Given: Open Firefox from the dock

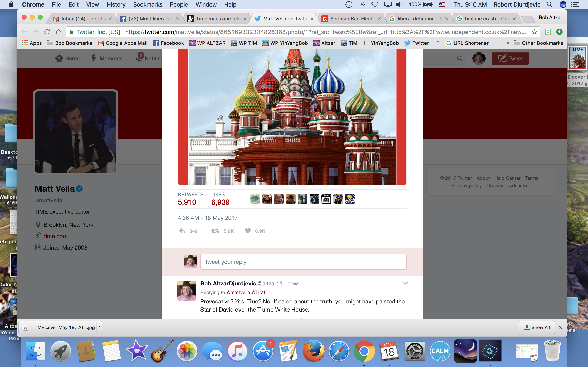Looking at the screenshot, I should click(x=313, y=351).
